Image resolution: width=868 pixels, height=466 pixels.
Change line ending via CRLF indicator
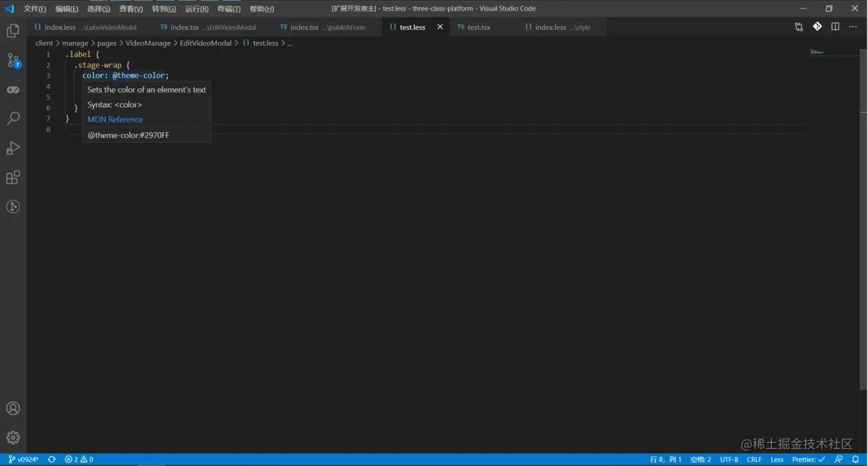point(755,459)
